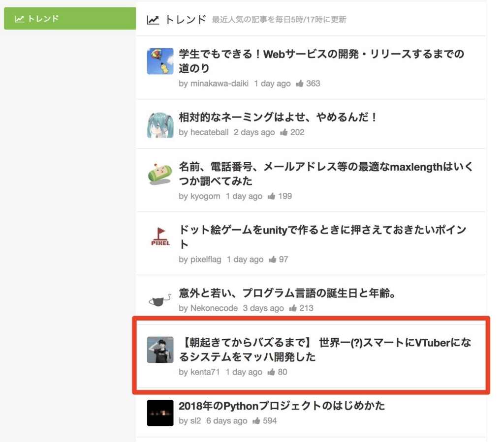This screenshot has width=504, height=442.
Task: Open article ドット絵ゲームをunityで作るときに
Action: point(322,237)
